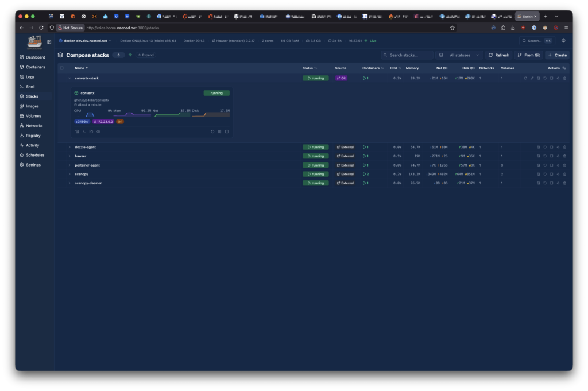Click the edit pencil icon for convertx-stack

(532, 78)
